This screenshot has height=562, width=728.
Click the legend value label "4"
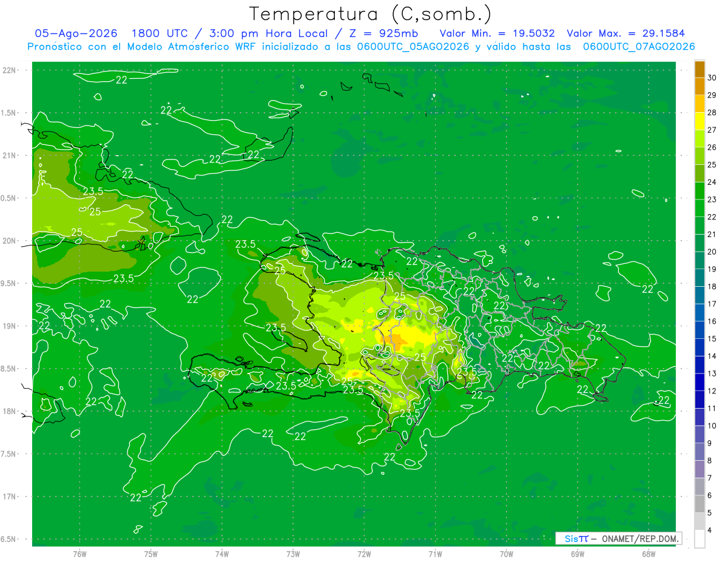[710, 530]
